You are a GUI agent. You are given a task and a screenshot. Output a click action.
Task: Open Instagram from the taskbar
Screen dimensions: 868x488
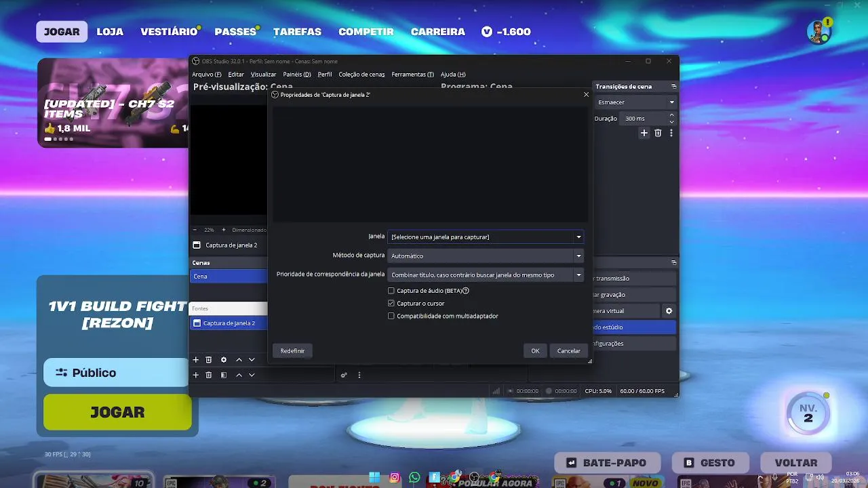tap(395, 477)
